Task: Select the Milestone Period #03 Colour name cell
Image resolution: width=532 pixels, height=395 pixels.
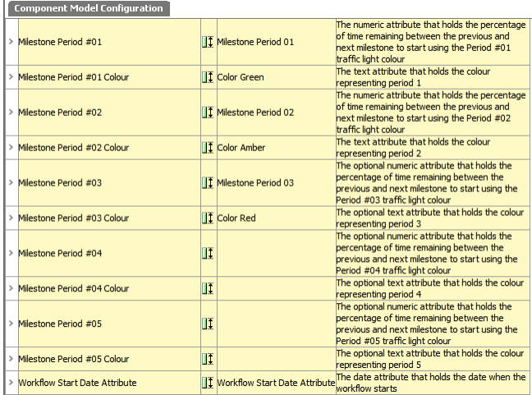Action: (109, 218)
